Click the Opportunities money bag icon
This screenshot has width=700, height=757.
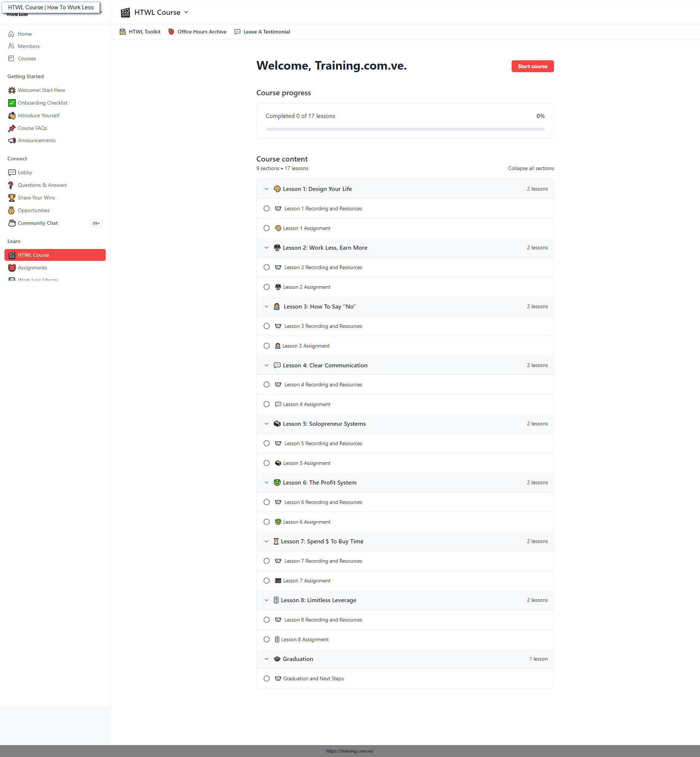click(x=12, y=211)
